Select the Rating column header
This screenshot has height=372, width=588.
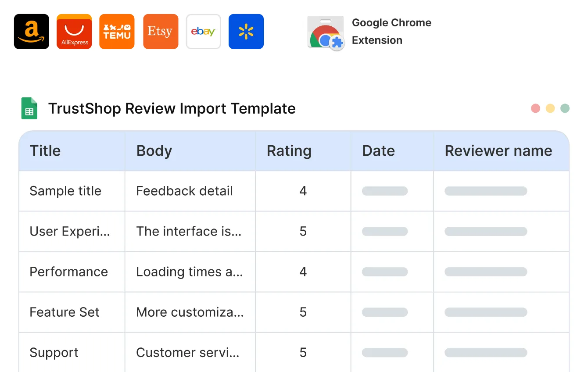(303, 151)
